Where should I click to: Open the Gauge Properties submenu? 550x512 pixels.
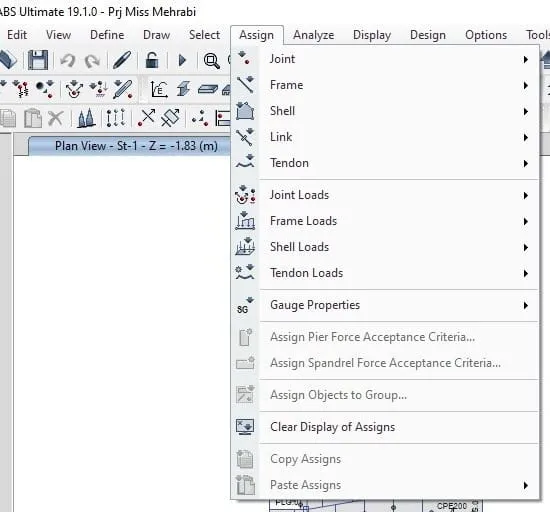pyautogui.click(x=385, y=305)
